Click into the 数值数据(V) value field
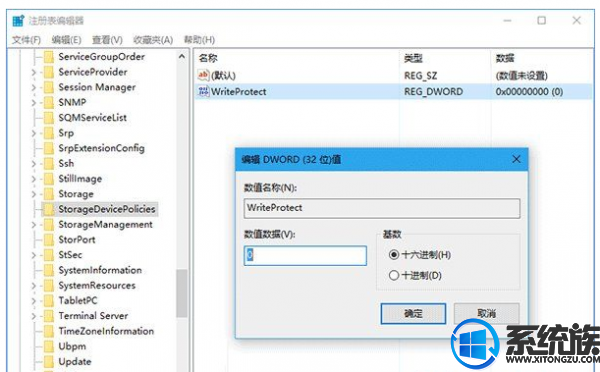 [305, 256]
